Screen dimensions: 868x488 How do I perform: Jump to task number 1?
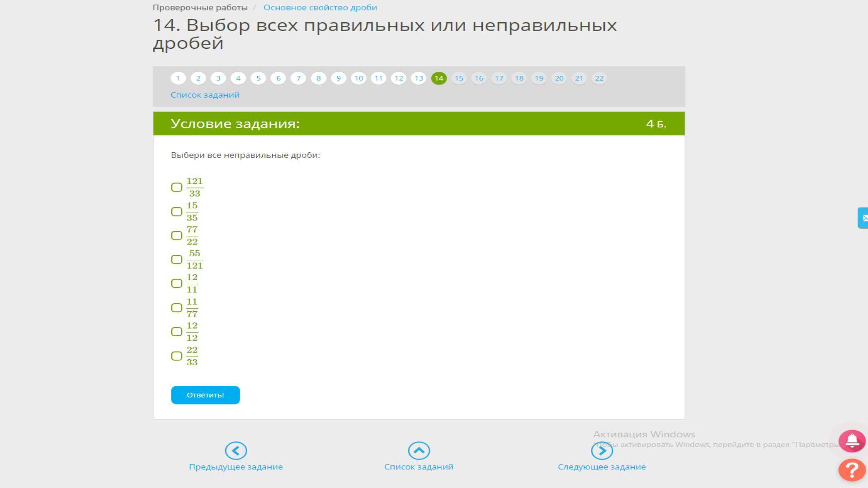(178, 78)
